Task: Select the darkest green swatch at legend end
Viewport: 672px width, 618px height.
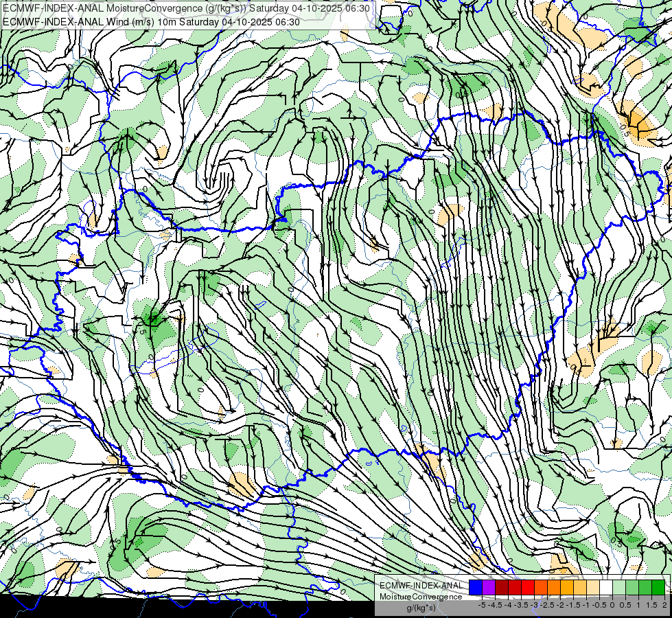Action: tap(658, 587)
